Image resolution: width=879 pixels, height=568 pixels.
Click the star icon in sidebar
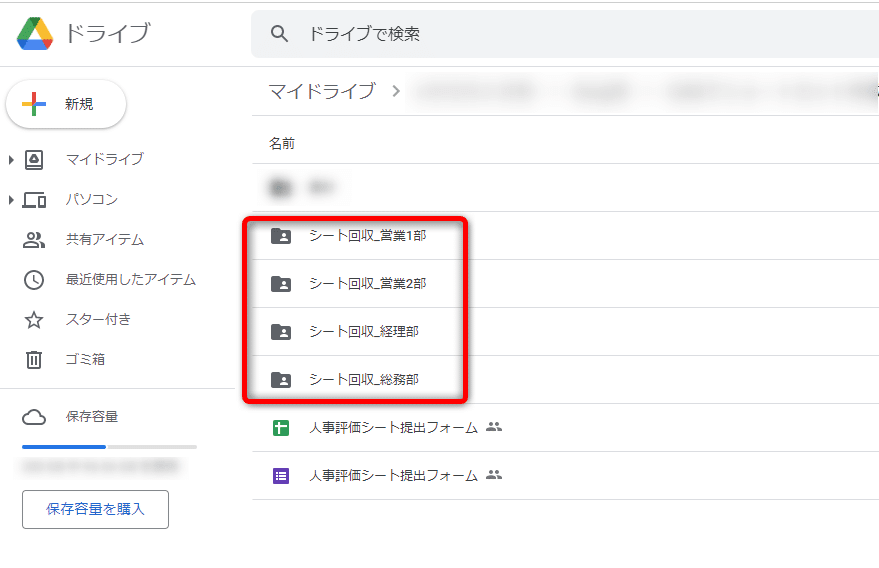[x=34, y=320]
